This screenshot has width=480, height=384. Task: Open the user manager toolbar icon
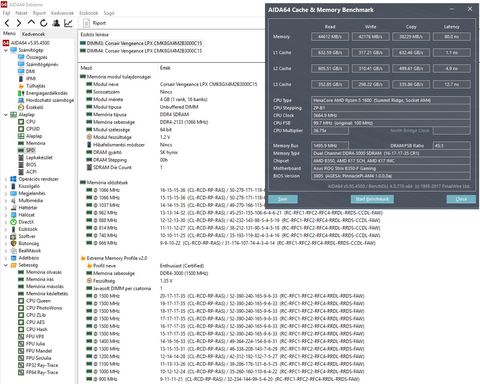coord(56,23)
